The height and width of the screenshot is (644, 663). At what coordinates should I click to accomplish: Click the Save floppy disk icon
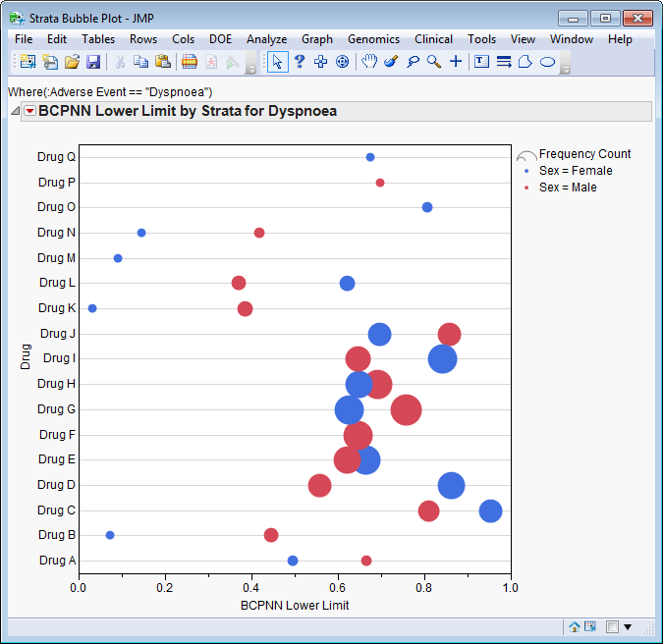click(x=93, y=62)
